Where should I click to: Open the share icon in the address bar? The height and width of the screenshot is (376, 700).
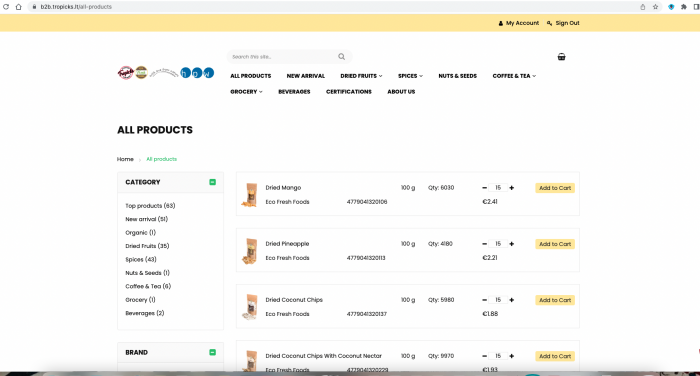[x=643, y=7]
